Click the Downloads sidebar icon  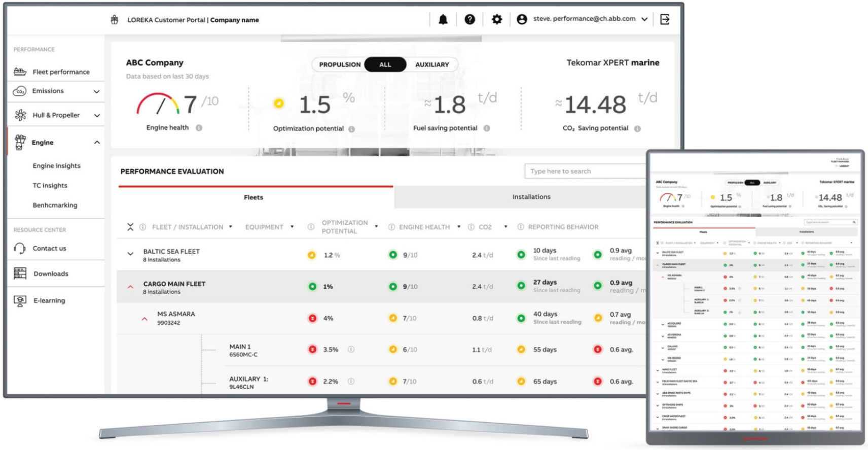tap(20, 273)
